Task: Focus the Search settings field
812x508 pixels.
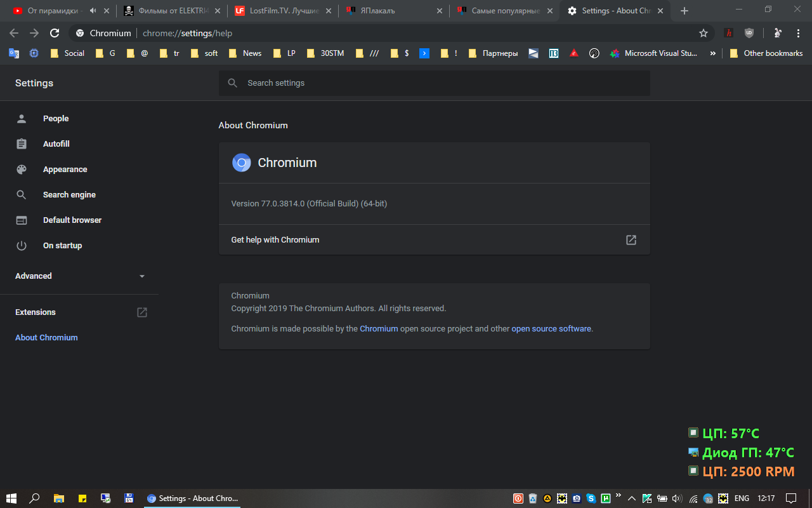Action: coord(435,83)
